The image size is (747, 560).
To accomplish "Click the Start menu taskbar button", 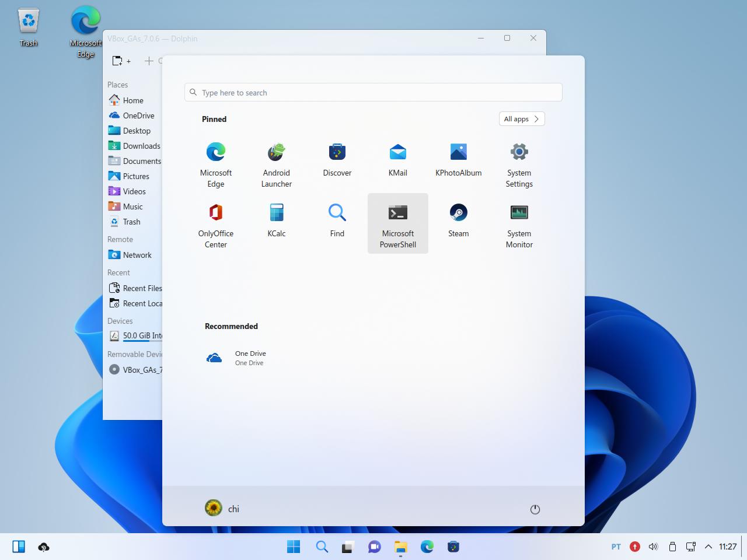I will click(x=294, y=547).
